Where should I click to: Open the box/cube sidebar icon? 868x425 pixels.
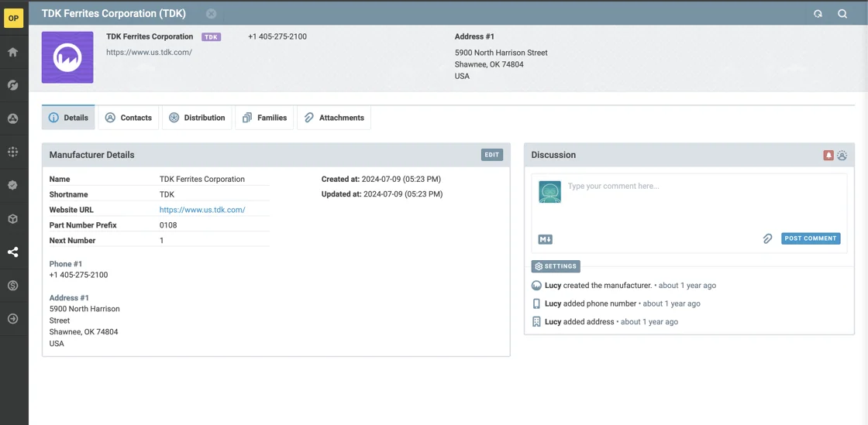coord(13,219)
